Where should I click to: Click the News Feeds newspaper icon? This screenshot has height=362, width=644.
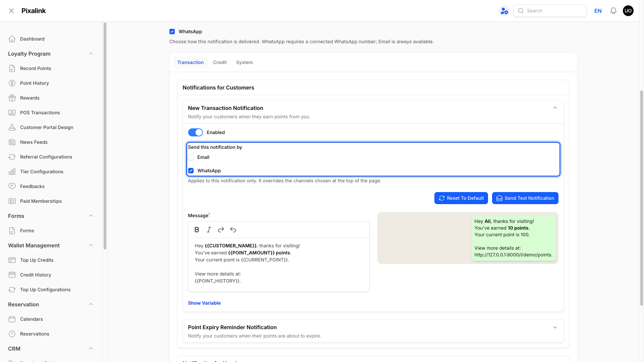[12, 142]
